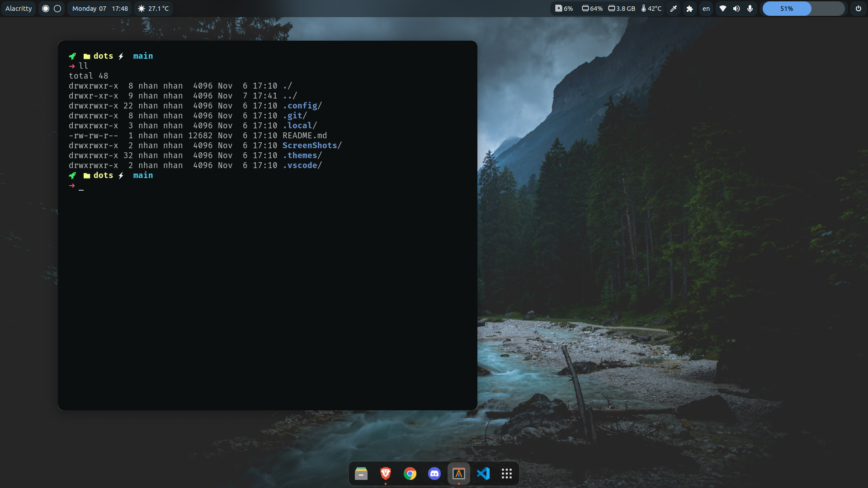Launch Visual Studio Code from dock
The height and width of the screenshot is (488, 868).
coord(483,474)
